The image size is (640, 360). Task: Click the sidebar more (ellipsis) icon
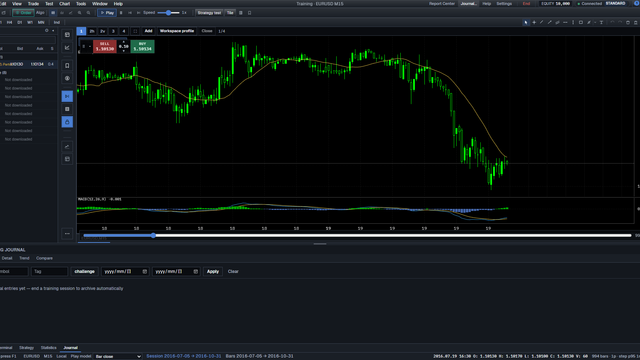67,234
